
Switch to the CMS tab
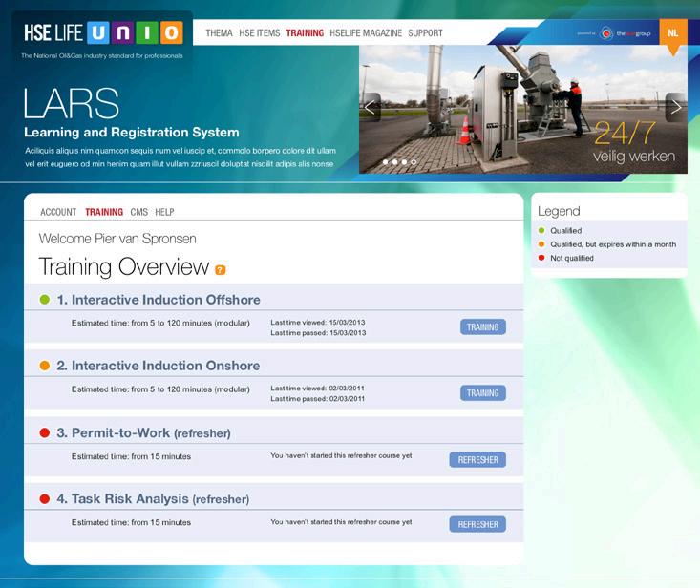tap(138, 212)
